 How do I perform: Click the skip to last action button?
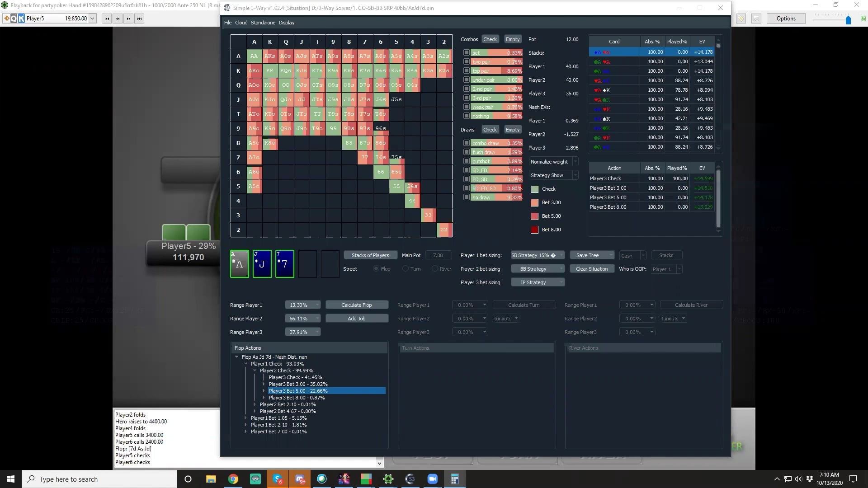click(139, 19)
